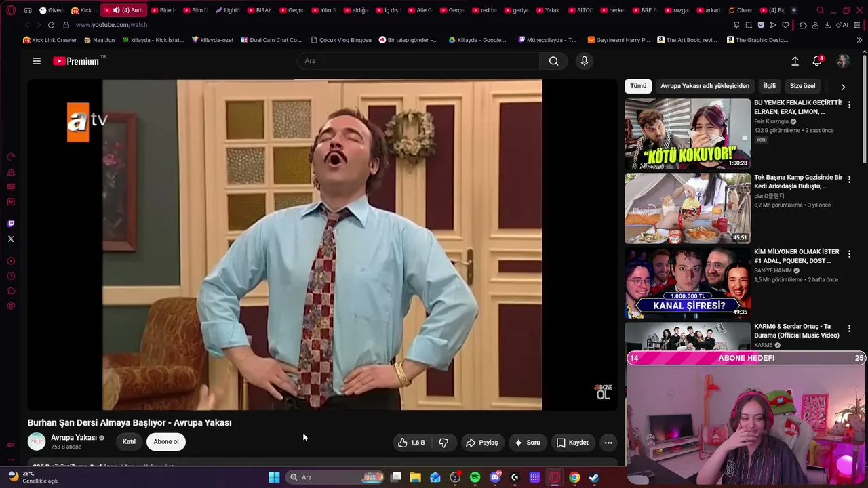Screen dimensions: 868x488
Task: Click the Avrupa Yakası channel avatar
Action: (37, 442)
